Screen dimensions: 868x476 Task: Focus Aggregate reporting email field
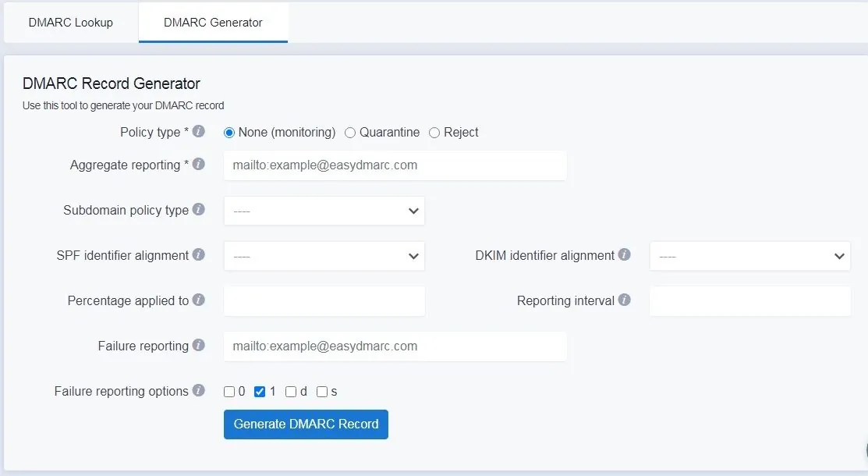(x=395, y=165)
